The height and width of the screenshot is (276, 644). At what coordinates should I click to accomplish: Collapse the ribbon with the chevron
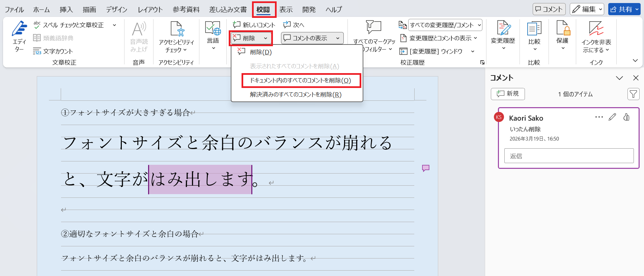pos(635,61)
